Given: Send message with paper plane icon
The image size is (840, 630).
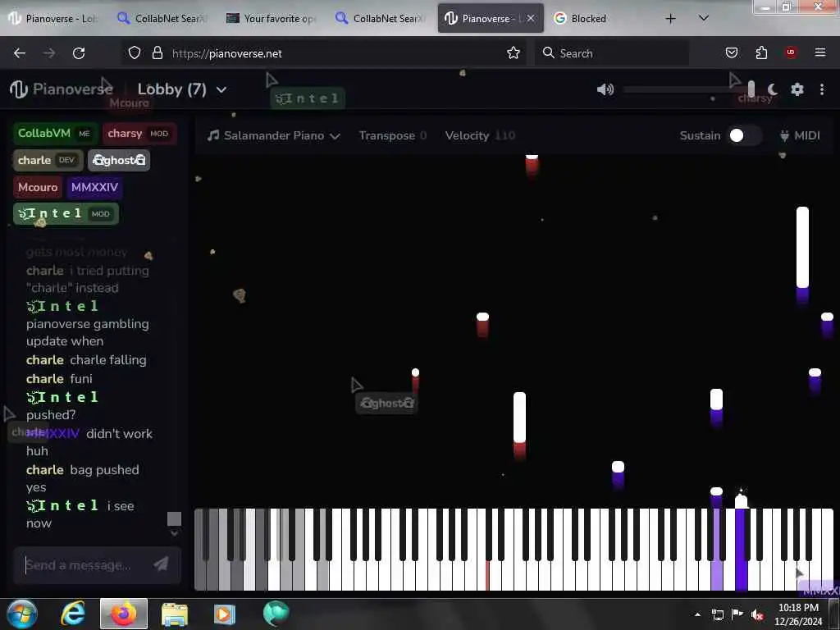Looking at the screenshot, I should pyautogui.click(x=161, y=564).
